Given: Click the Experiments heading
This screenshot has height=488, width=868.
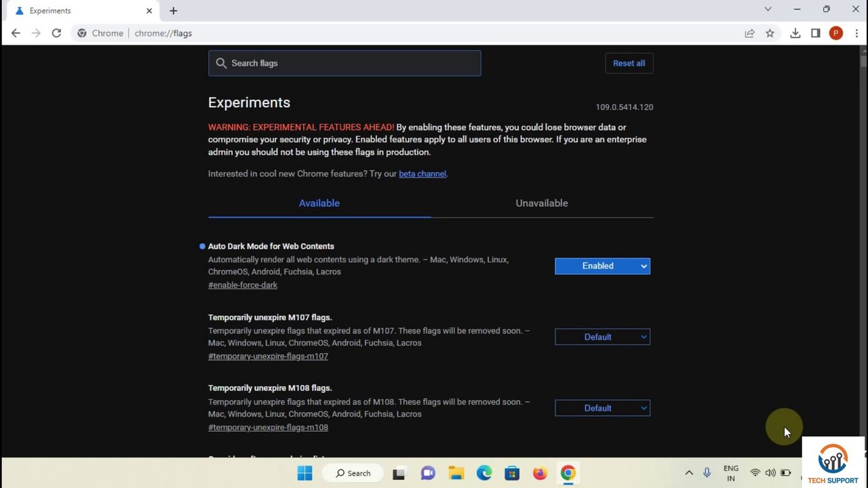Looking at the screenshot, I should click(x=249, y=102).
